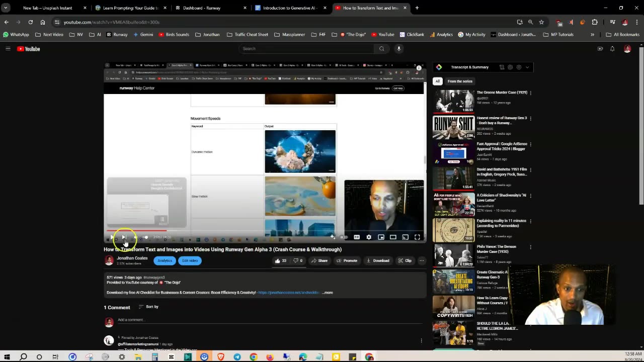Open options menu for the pinned comment
Viewport: 644px width, 362px height.
tap(421, 340)
